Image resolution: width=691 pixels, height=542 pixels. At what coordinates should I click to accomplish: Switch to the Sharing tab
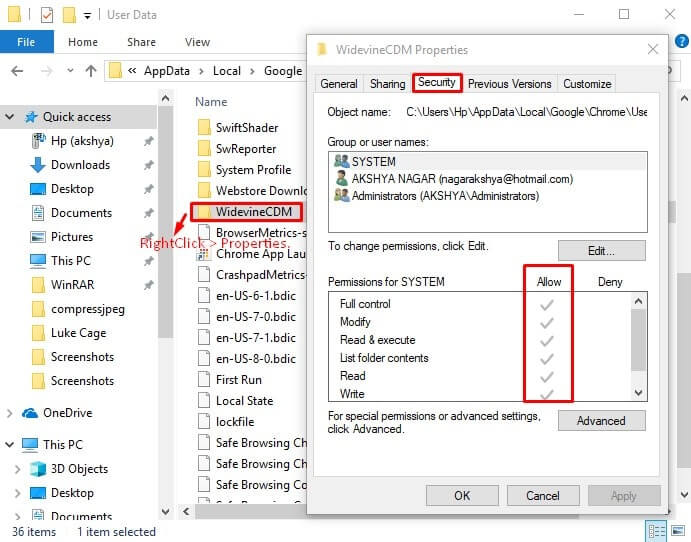click(x=387, y=84)
